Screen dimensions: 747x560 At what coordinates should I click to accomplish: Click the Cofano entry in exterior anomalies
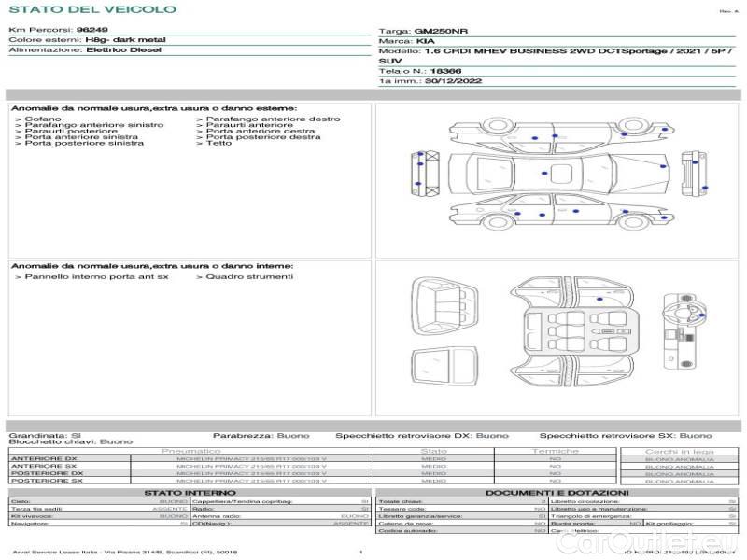(x=43, y=119)
